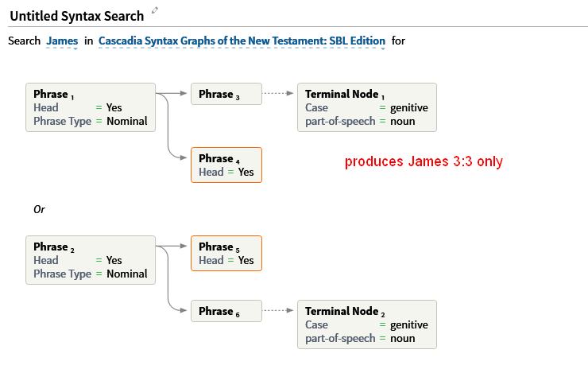Click part-of-speech noun value in Terminal Node 2
Screen dimensions: 588x369
(402, 339)
